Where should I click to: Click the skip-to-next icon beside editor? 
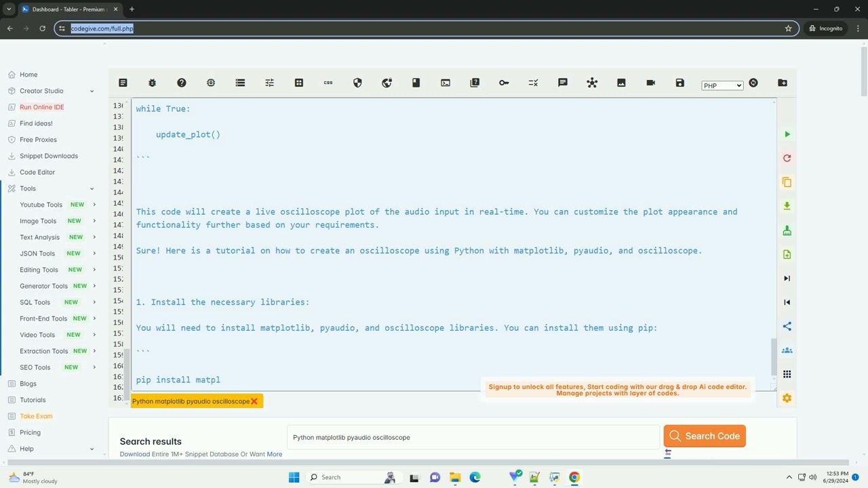tap(787, 279)
